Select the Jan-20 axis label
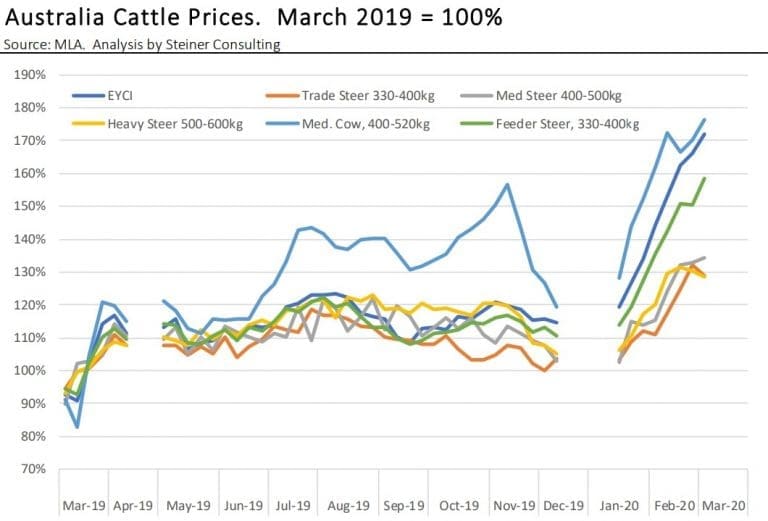The width and height of the screenshot is (768, 521). (x=619, y=505)
